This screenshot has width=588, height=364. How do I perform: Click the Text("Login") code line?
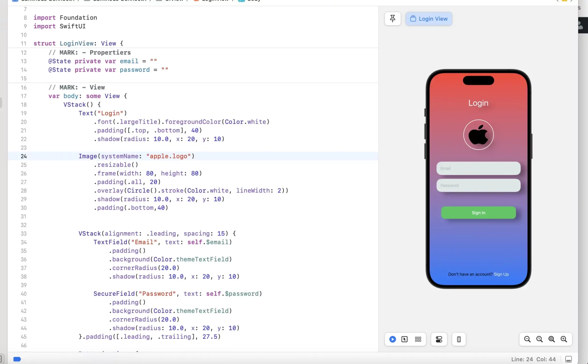(x=103, y=113)
